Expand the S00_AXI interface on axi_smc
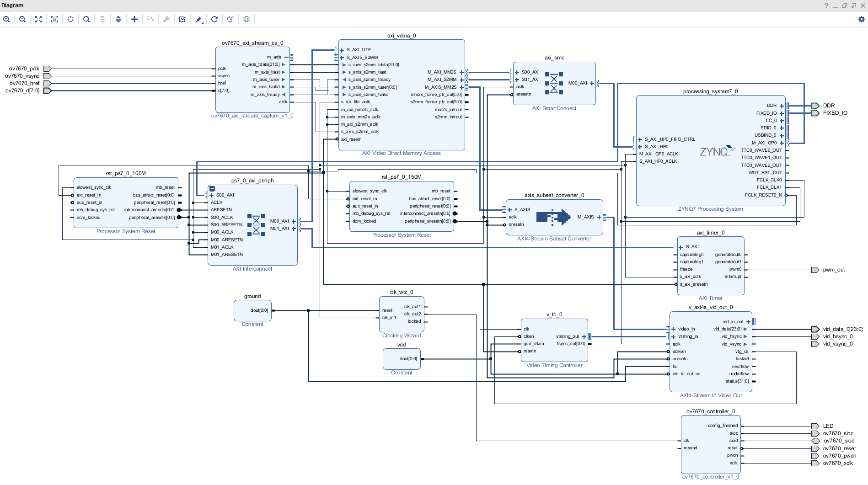 [517, 72]
